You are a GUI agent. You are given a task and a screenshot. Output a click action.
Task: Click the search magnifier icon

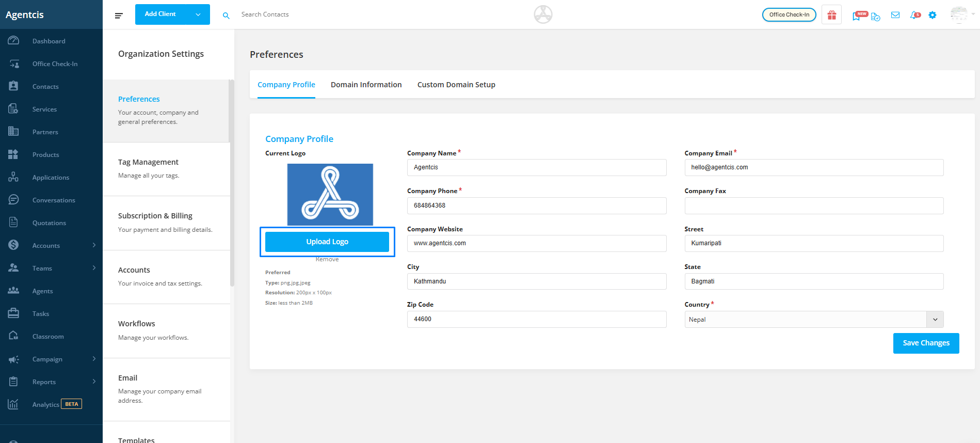226,15
